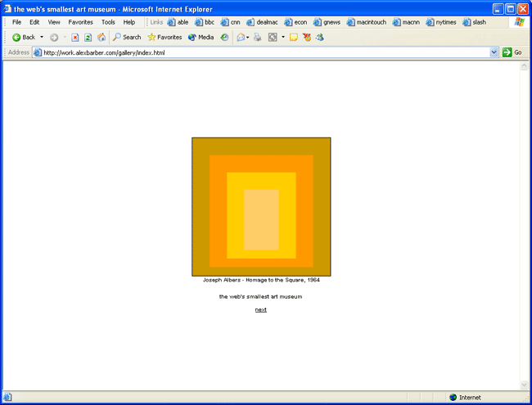532x405 pixels.
Task: Open the 'slash' link in Links bar
Action: (475, 22)
